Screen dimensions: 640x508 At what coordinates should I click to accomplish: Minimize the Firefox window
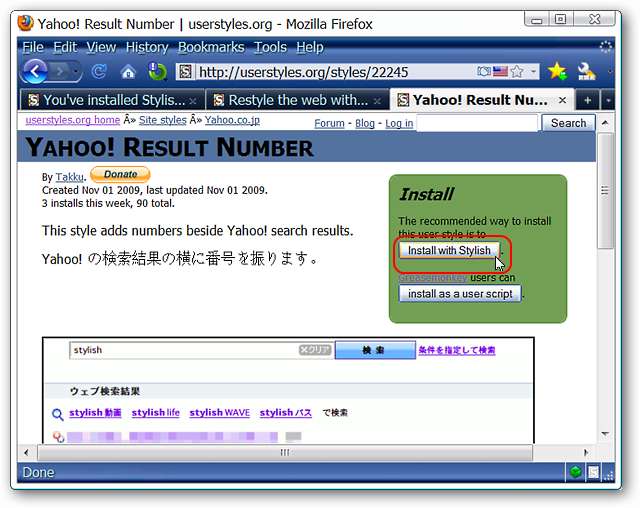point(537,19)
